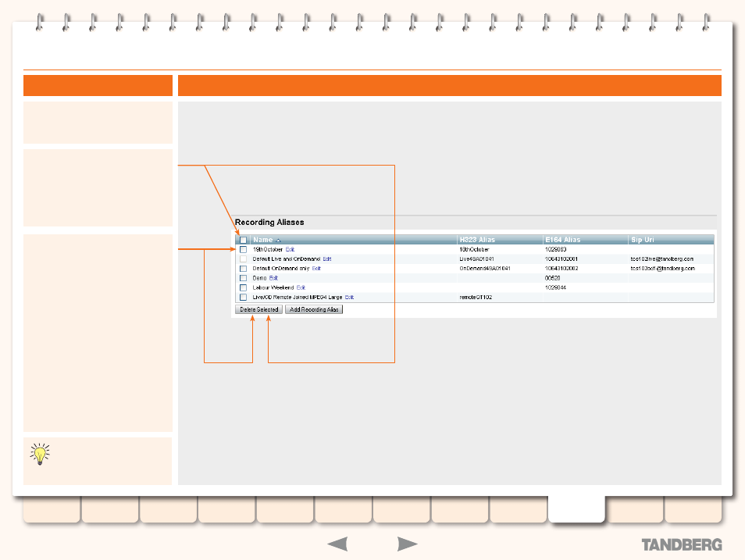745x560 pixels.
Task: Check the Default OnDemand only checkbox
Action: [244, 269]
